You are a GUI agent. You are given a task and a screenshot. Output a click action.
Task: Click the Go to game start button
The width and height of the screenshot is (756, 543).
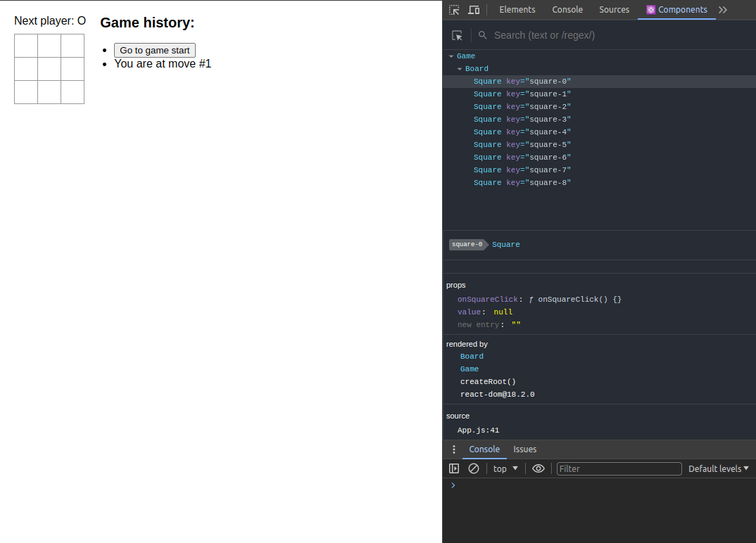(x=155, y=50)
